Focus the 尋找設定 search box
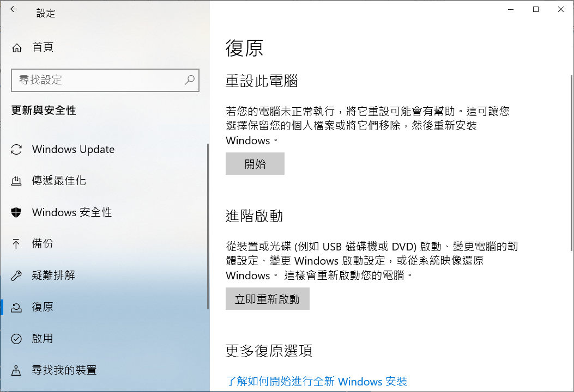The height and width of the screenshot is (392, 574). click(x=105, y=80)
